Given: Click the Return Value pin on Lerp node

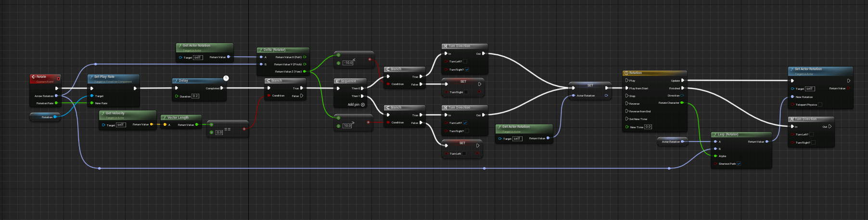Looking at the screenshot, I should (x=767, y=142).
